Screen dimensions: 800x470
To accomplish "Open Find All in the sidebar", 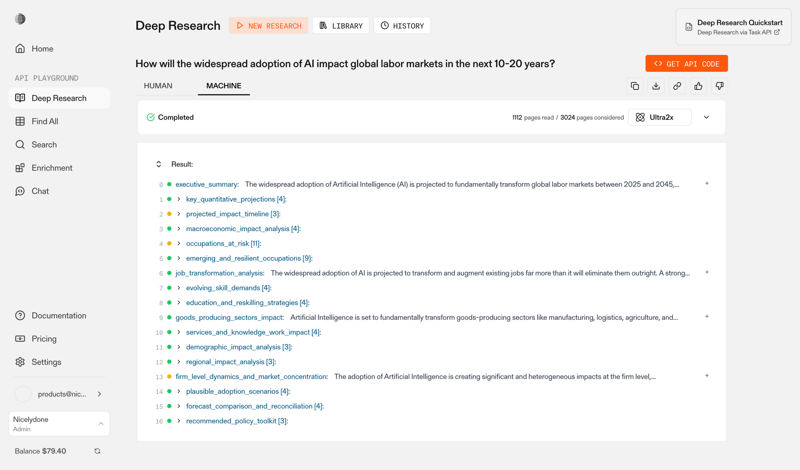I will click(44, 121).
